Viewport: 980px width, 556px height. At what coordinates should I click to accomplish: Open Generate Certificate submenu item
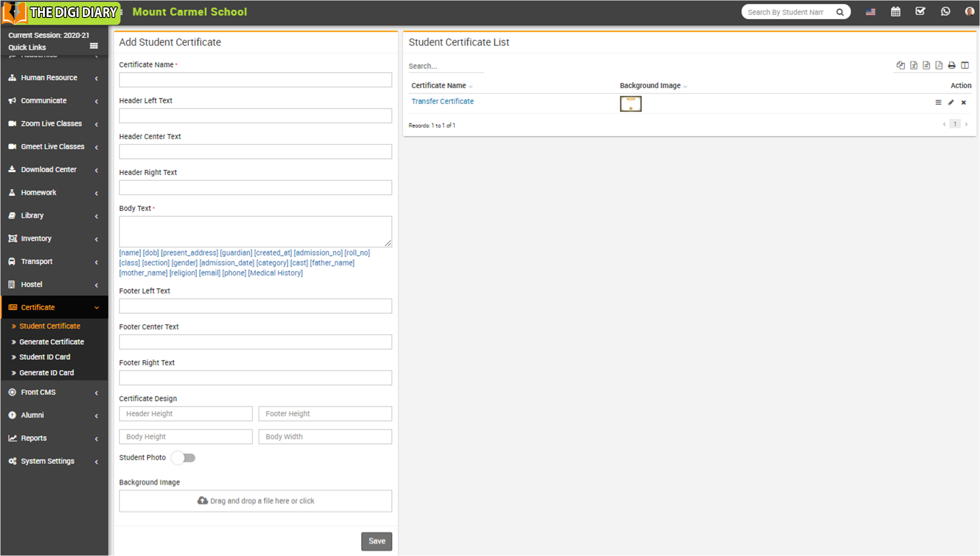52,342
